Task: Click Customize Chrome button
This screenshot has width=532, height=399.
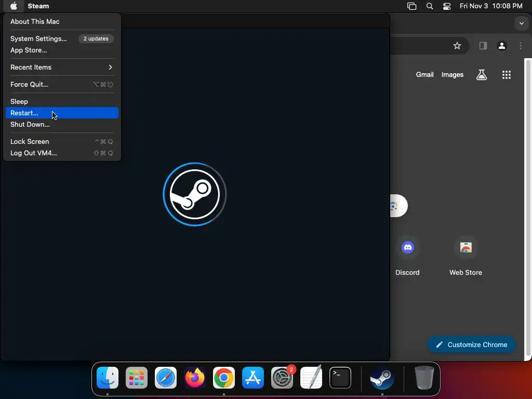Action: [471, 345]
